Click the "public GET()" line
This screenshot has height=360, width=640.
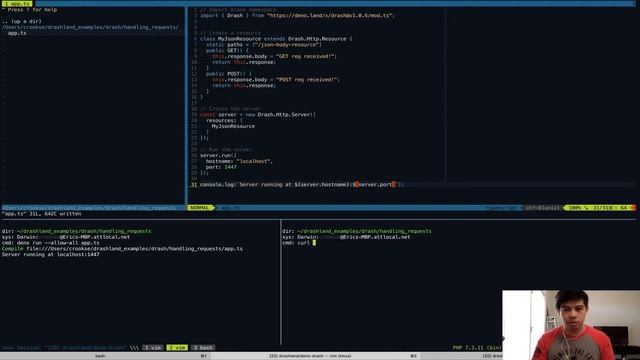[227, 51]
